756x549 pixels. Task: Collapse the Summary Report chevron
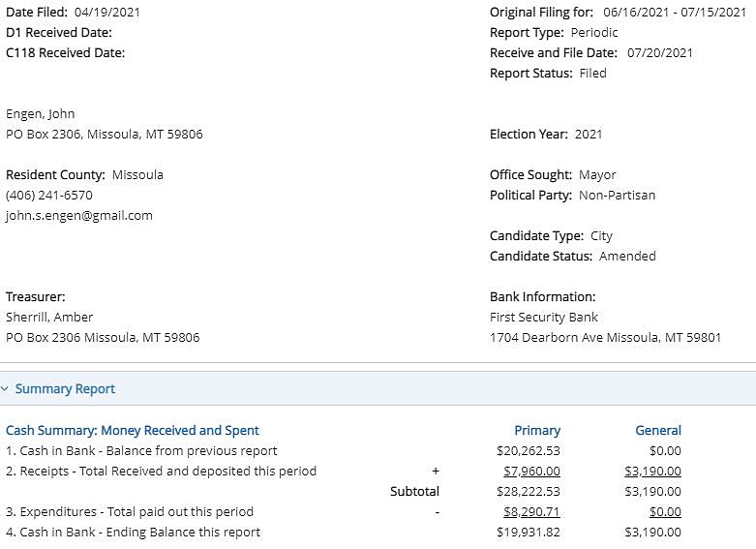(4, 389)
